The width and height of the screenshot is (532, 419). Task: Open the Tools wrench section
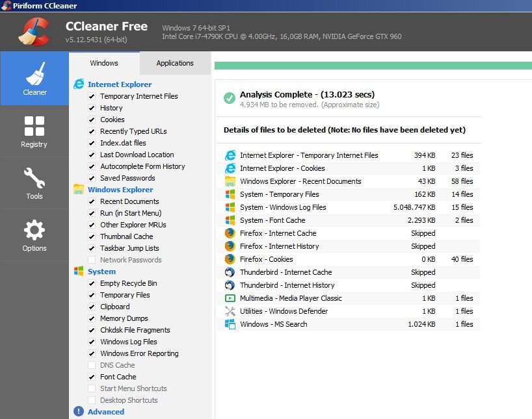pyautogui.click(x=34, y=183)
